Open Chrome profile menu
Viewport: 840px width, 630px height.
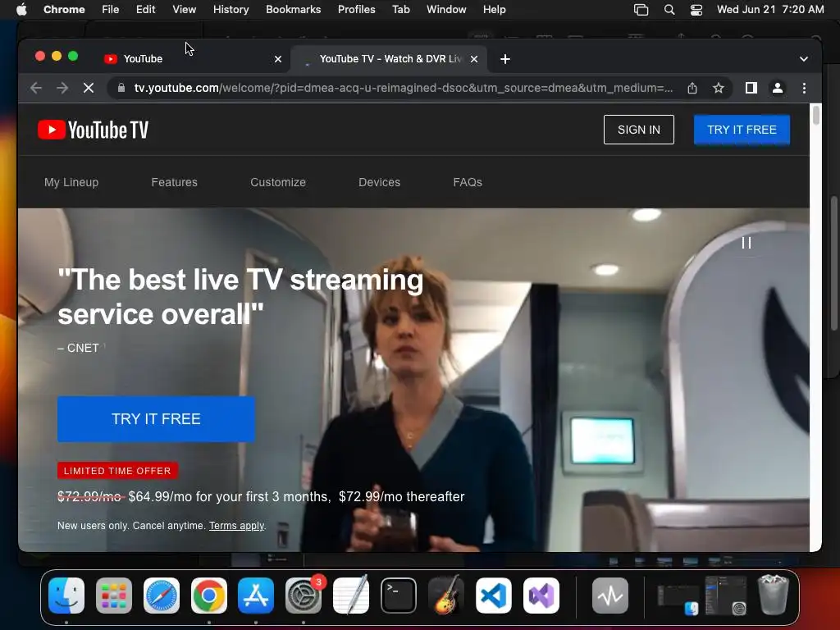point(778,88)
